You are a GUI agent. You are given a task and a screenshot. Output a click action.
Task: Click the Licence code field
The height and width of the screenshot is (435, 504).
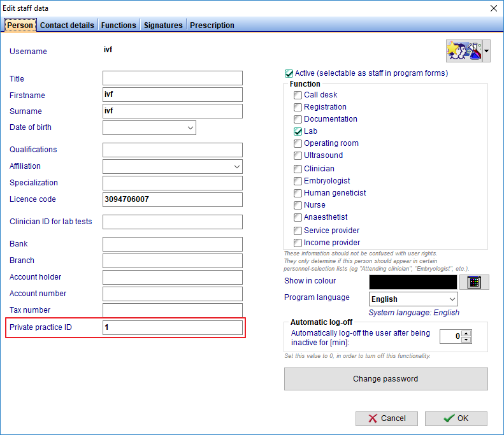click(173, 199)
